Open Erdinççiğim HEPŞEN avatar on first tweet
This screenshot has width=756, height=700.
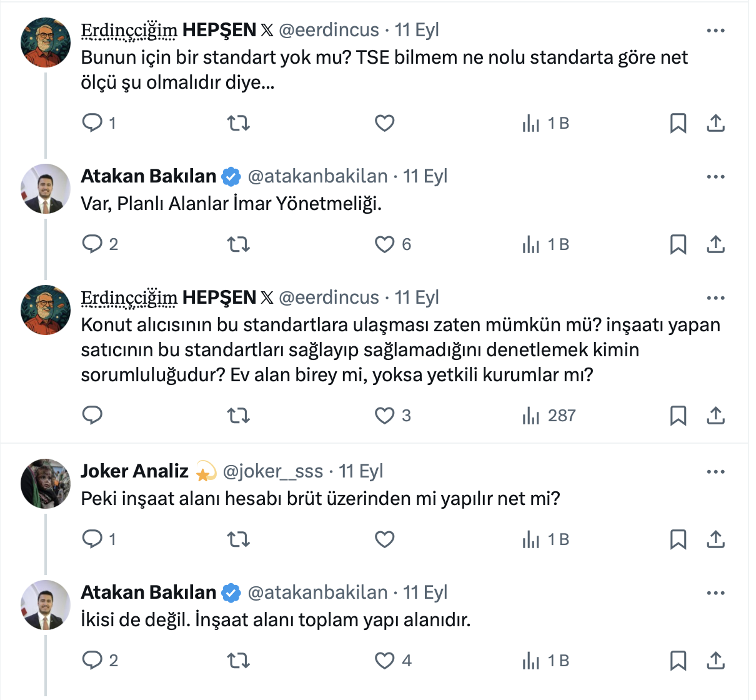[x=46, y=42]
